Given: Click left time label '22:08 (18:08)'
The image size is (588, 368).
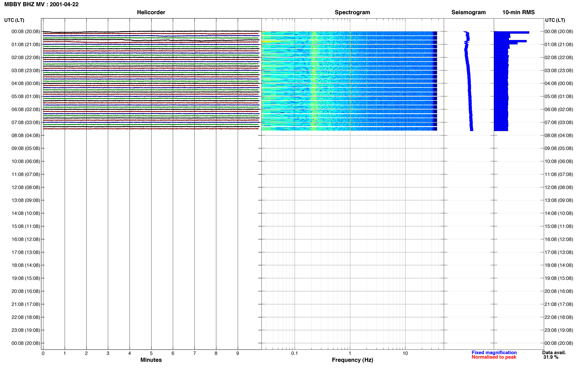Looking at the screenshot, I should (x=26, y=317).
